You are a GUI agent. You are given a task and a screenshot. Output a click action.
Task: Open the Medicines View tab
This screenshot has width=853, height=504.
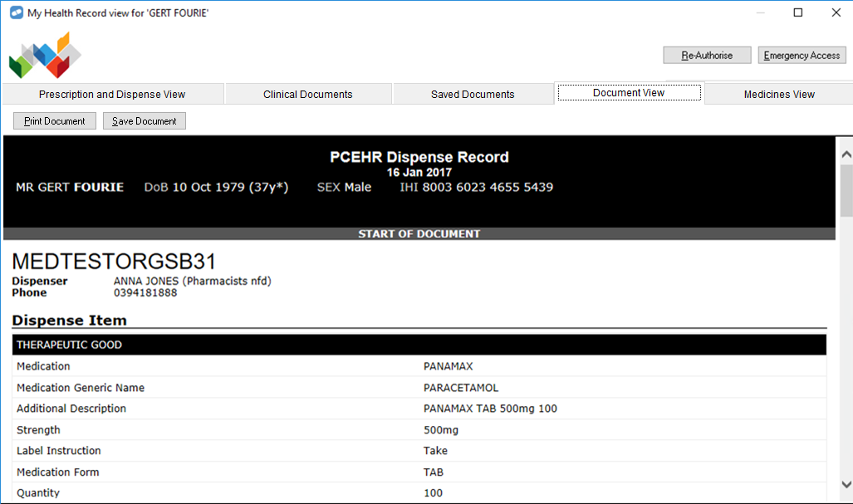tap(778, 95)
